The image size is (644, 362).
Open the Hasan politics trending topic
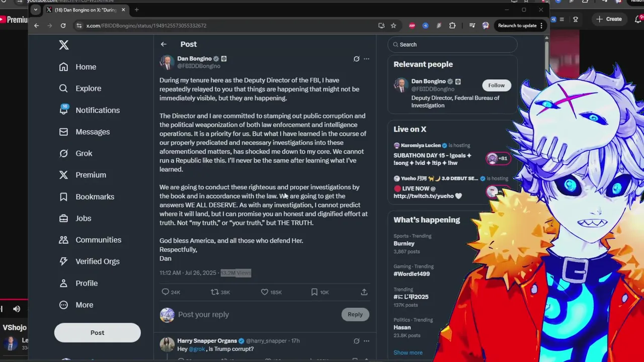pos(402,328)
